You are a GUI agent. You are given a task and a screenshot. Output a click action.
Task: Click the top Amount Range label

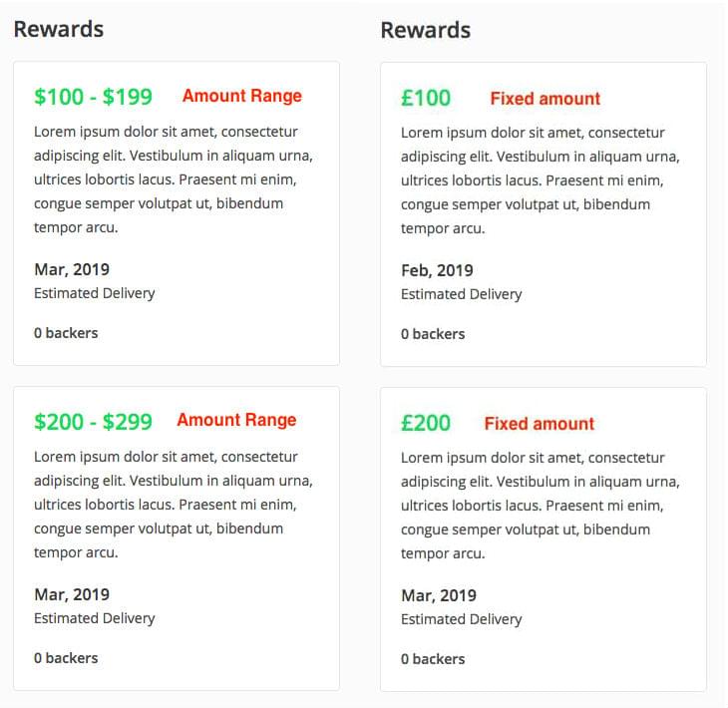[x=241, y=96]
